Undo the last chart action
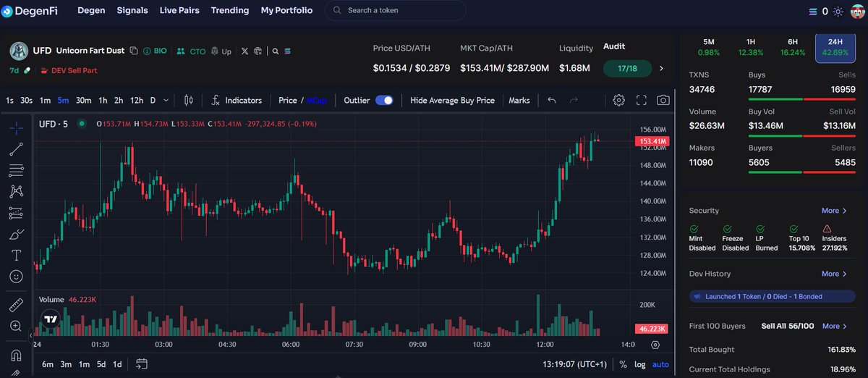Screen dimensions: 868x378 pyautogui.click(x=552, y=100)
